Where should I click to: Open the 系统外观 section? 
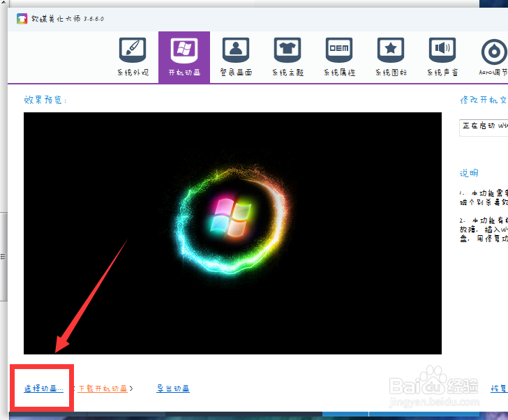(x=133, y=57)
